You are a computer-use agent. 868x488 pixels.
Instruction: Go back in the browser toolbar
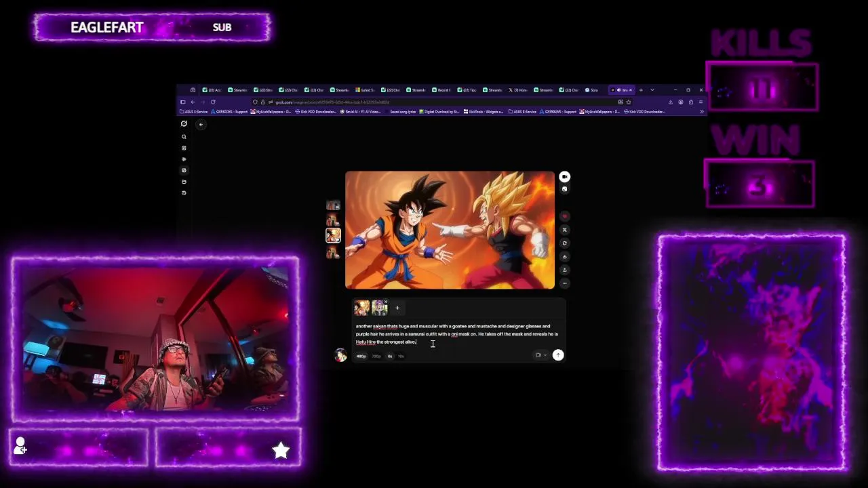(x=193, y=102)
